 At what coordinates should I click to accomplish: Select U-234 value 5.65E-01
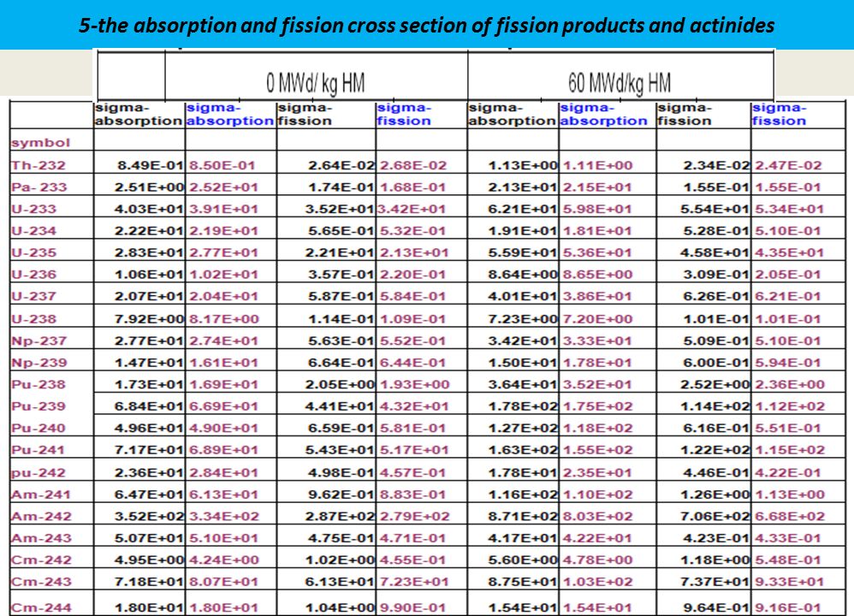point(341,231)
